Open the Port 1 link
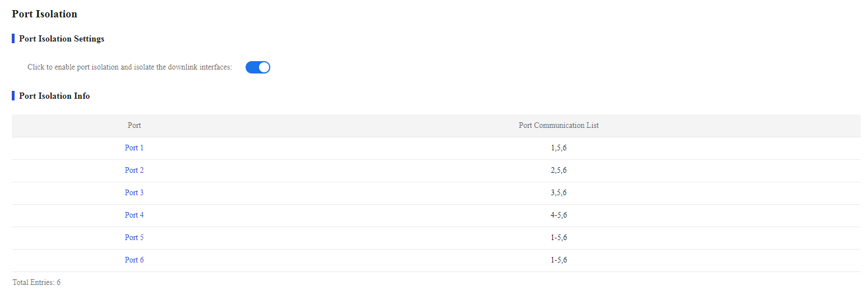Viewport: 868px width, 304px height. click(134, 148)
